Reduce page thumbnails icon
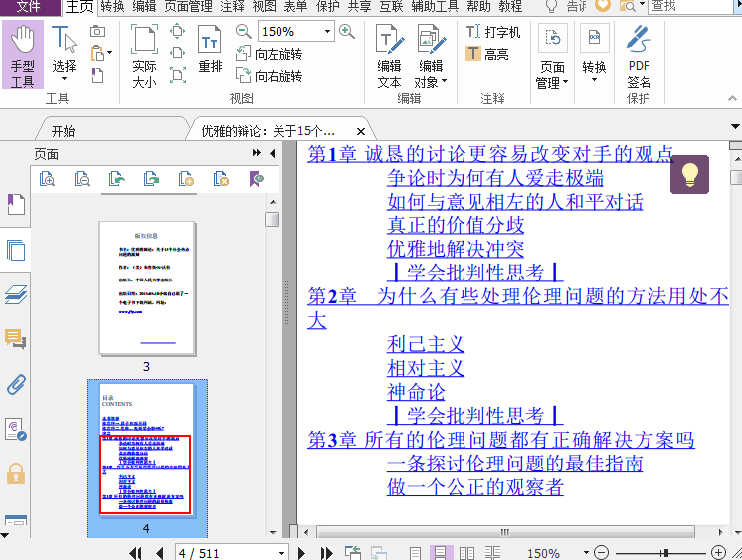The height and width of the screenshot is (560, 742). click(82, 179)
